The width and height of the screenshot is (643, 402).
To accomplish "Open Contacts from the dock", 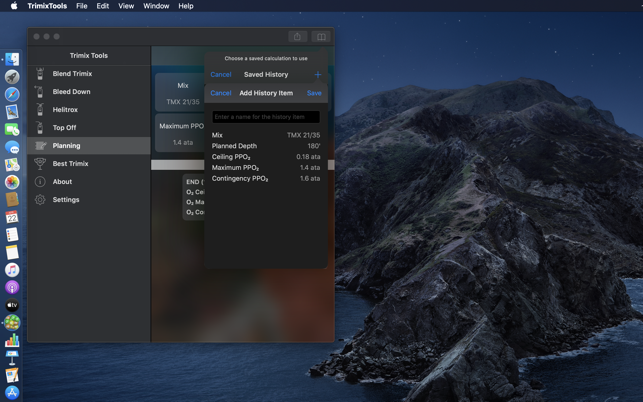I will coord(12,199).
